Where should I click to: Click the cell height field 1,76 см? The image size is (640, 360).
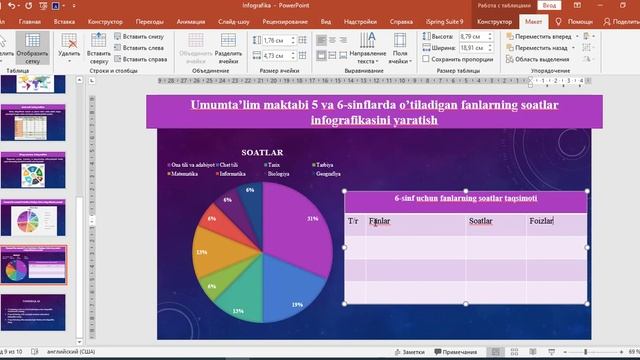(x=275, y=40)
